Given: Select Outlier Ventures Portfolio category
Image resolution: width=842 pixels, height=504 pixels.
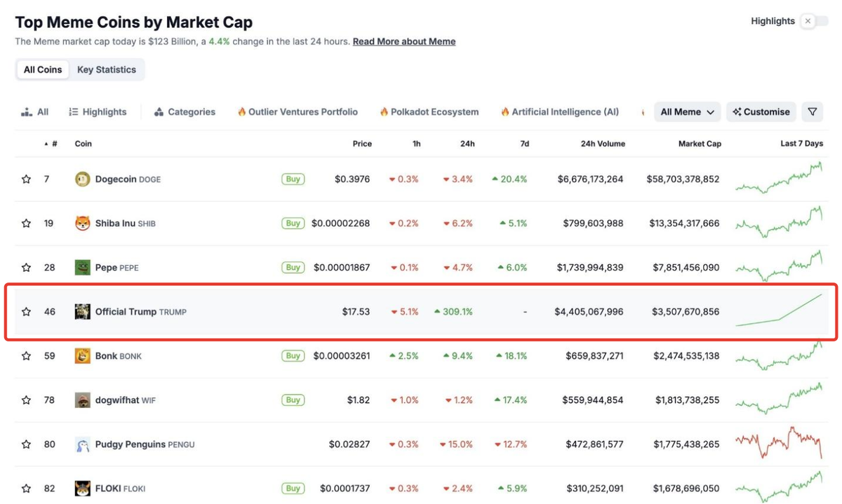Looking at the screenshot, I should [298, 112].
